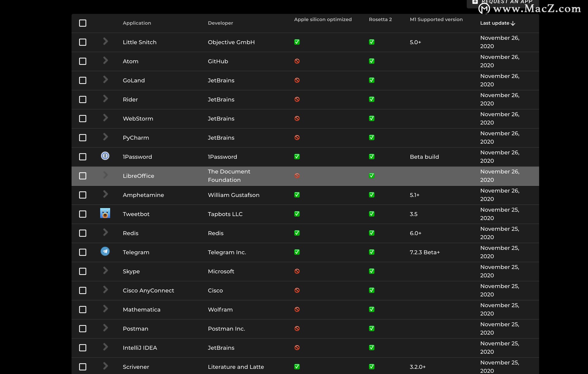Screen dimensions: 588x374
Task: Click the Skype not-optimized red icon
Action: click(297, 271)
